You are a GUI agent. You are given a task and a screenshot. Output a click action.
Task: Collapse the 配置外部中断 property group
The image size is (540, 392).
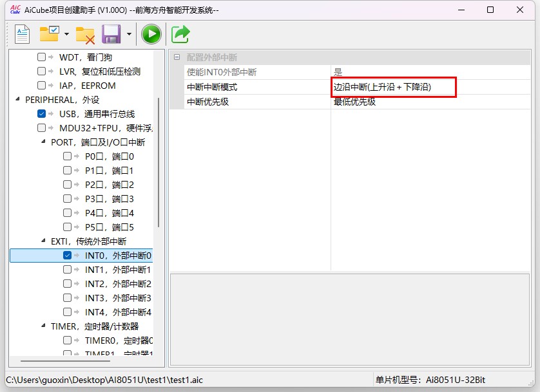pos(177,57)
